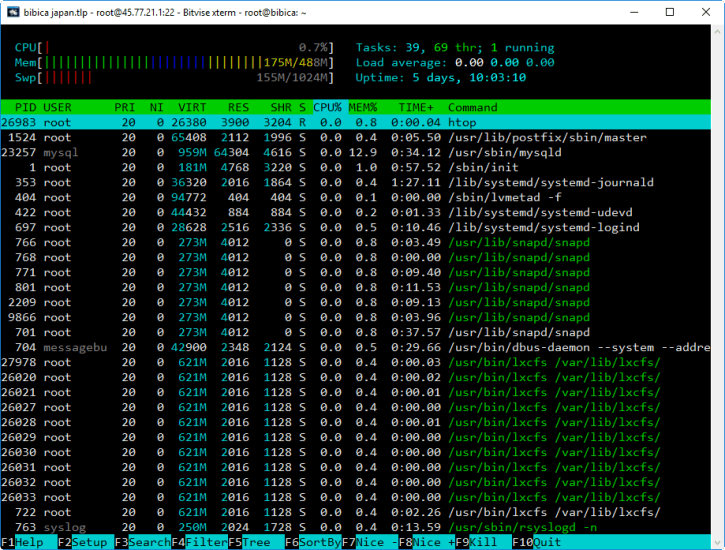725x550 pixels.
Task: Select the systemd-journald process row
Action: tap(300, 182)
